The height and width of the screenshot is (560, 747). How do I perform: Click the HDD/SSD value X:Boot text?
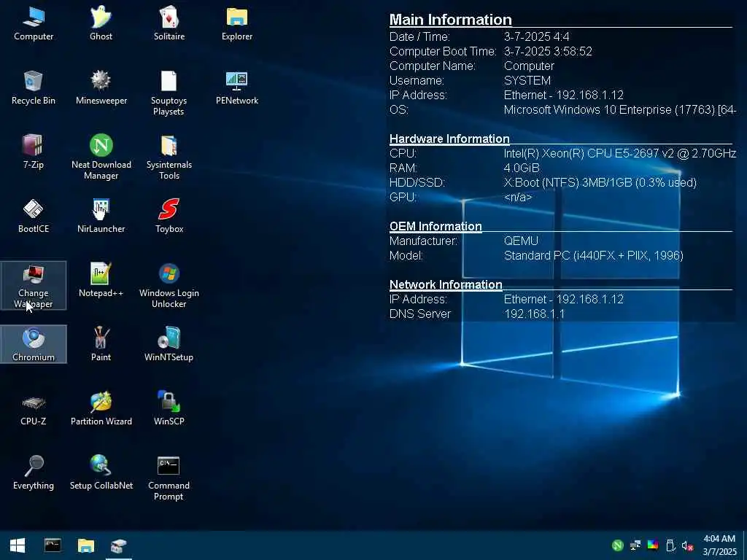(600, 182)
